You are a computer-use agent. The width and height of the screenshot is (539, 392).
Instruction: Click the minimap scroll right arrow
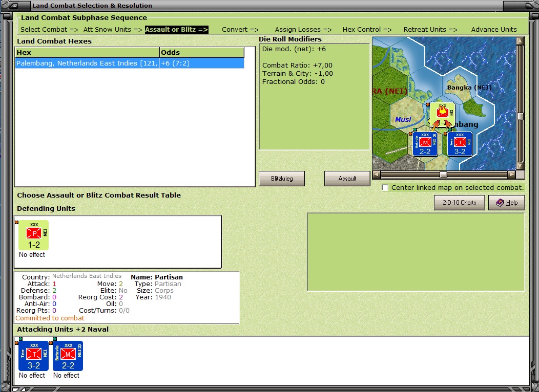(x=512, y=175)
